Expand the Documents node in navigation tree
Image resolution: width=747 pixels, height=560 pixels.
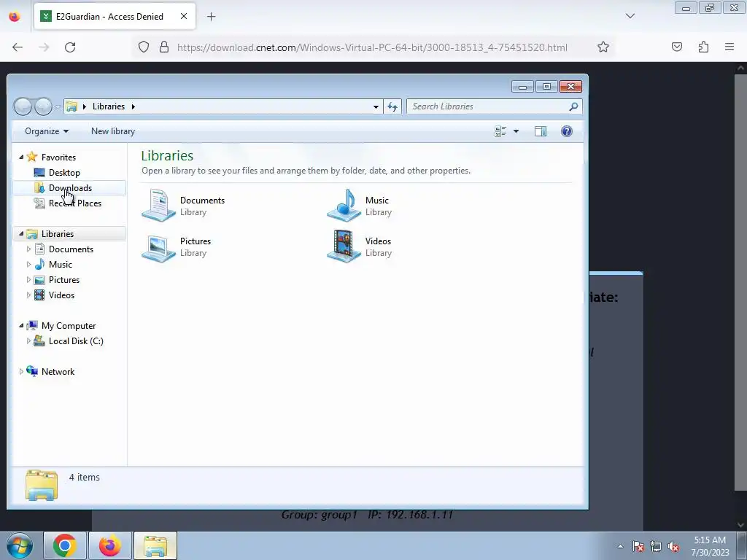[28, 249]
